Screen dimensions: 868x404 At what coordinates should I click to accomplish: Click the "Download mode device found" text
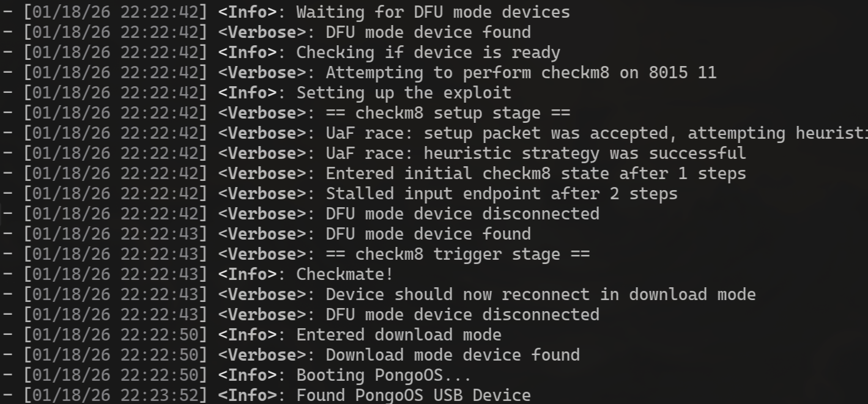point(452,355)
